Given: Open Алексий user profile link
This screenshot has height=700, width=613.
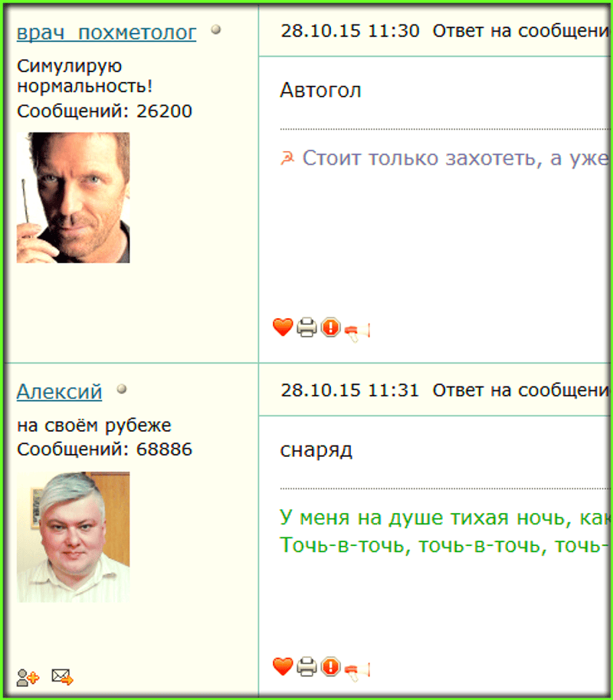Looking at the screenshot, I should 59,392.
